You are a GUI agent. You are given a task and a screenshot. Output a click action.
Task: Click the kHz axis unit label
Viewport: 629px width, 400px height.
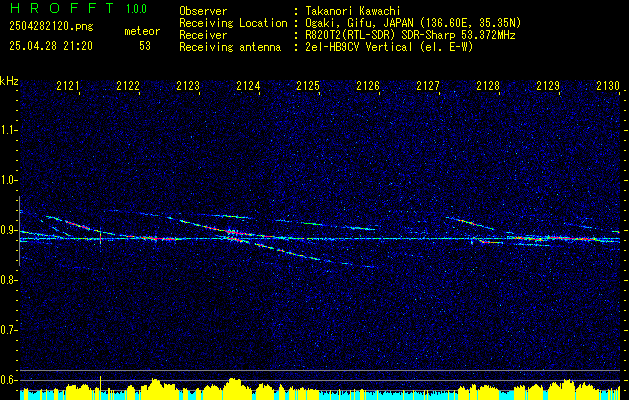(x=9, y=81)
